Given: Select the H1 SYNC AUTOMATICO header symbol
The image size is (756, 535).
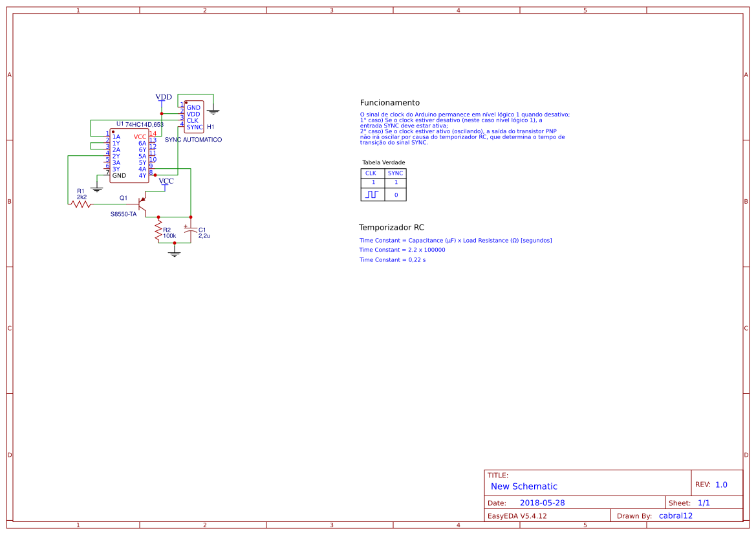Looking at the screenshot, I should click(193, 116).
